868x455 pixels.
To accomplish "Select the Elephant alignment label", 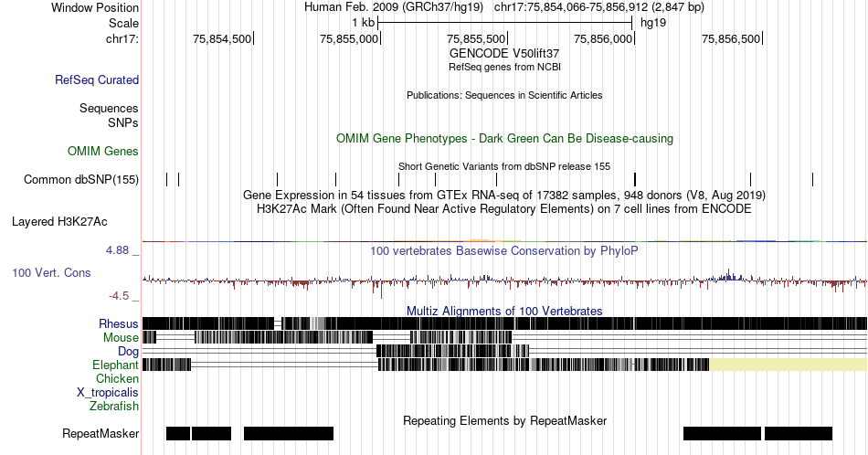I will coord(116,365).
